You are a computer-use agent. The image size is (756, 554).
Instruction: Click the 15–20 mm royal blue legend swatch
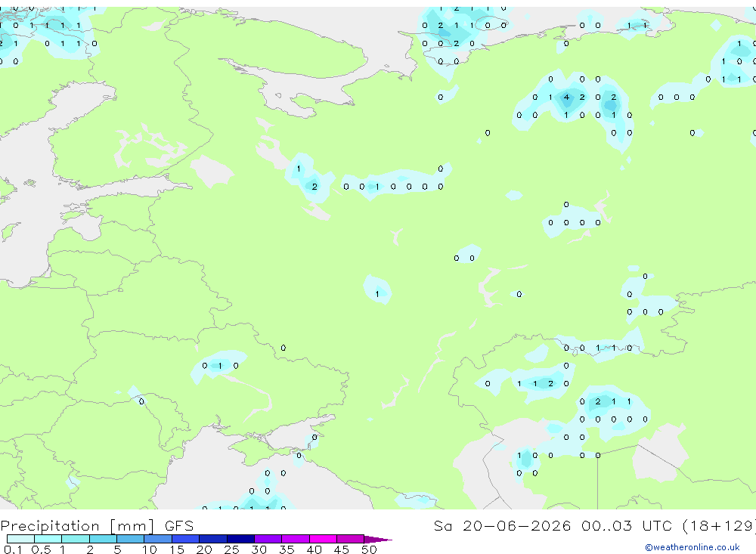[x=186, y=539]
